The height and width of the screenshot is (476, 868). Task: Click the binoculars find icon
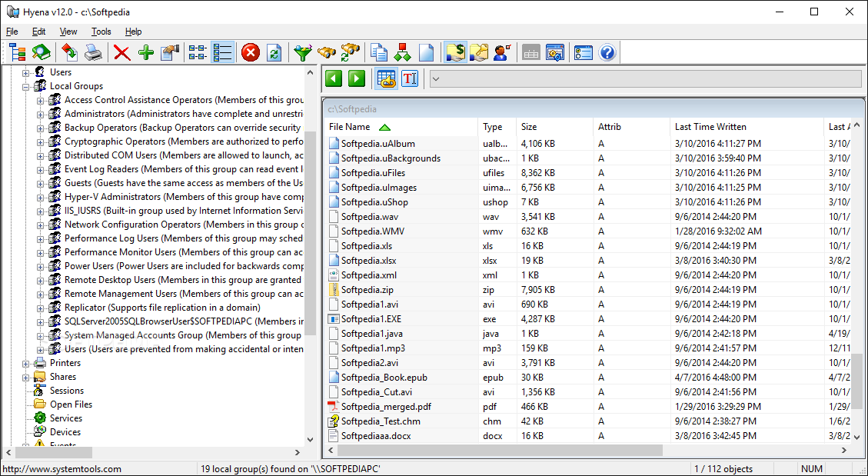point(327,52)
